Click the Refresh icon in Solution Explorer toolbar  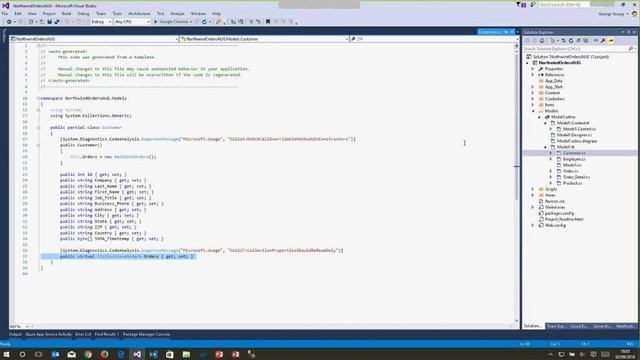click(571, 41)
